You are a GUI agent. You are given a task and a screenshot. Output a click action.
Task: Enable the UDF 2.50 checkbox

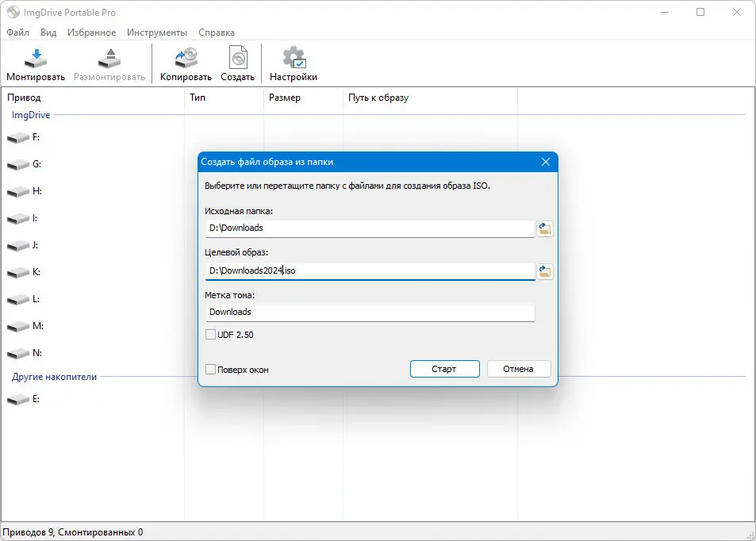211,335
